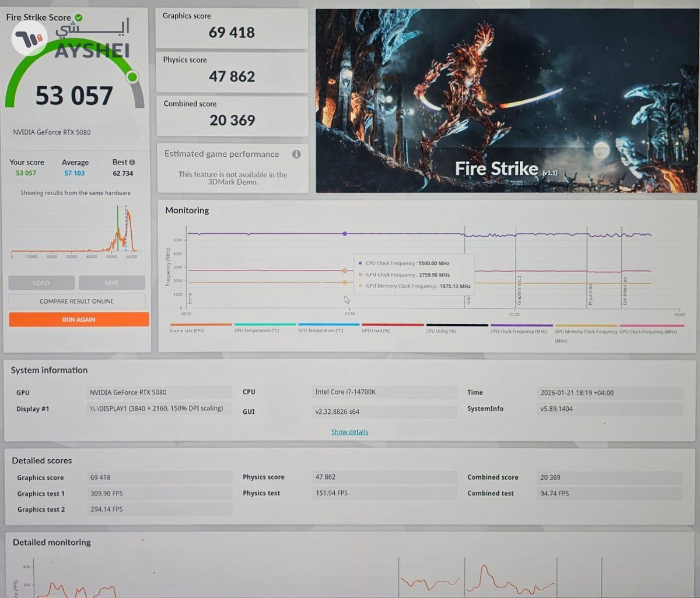Click the Display #1 value 3840 × 2160

(x=159, y=409)
